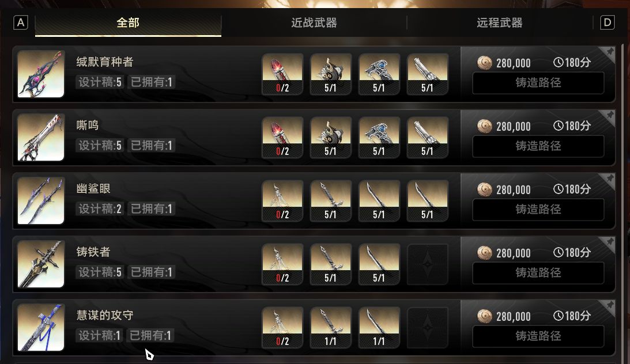Click the D key next-tab button
Screen dimensions: 630x364
coord(608,22)
